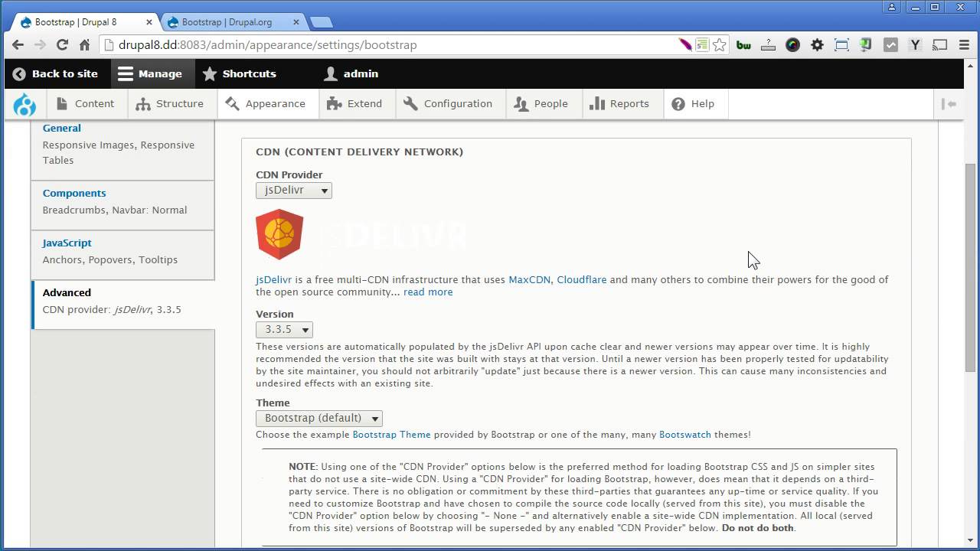Collapse the toolbar with the orientation arrow icon

(x=949, y=104)
